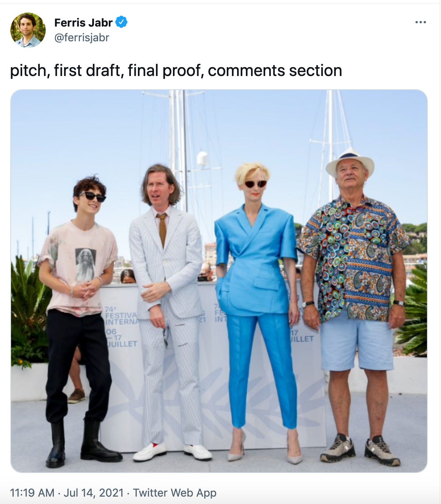Click the gray trail sneakers in photo
The width and height of the screenshot is (441, 504).
pyautogui.click(x=360, y=450)
